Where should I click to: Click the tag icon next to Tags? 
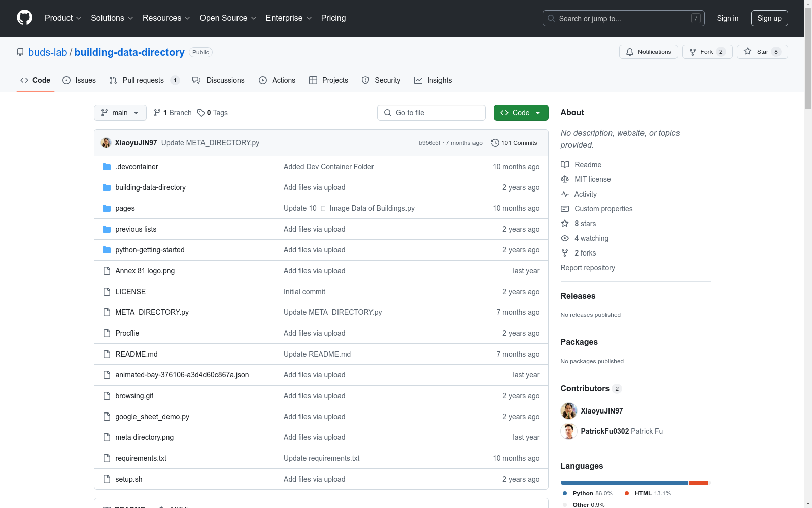(201, 113)
